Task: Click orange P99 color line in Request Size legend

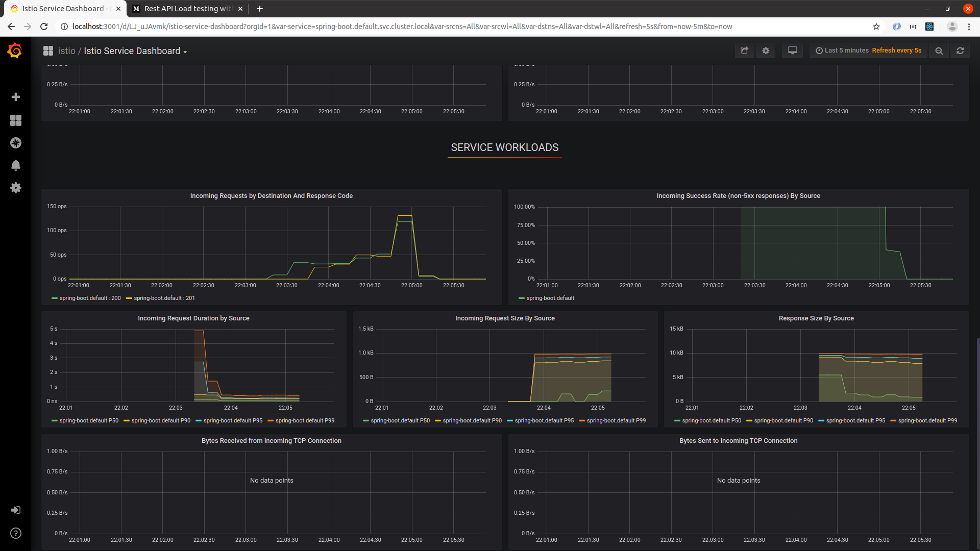Action: tap(582, 421)
